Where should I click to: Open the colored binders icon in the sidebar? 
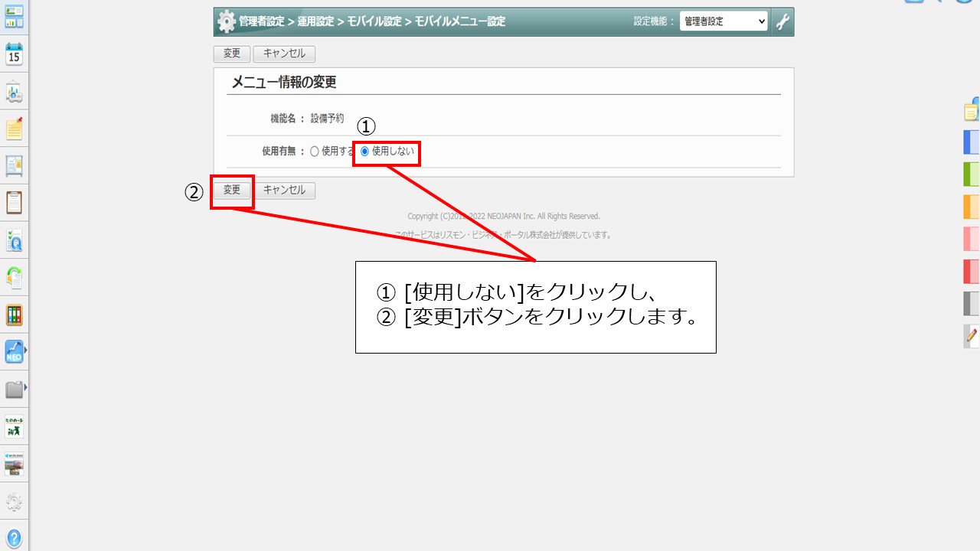coord(14,315)
